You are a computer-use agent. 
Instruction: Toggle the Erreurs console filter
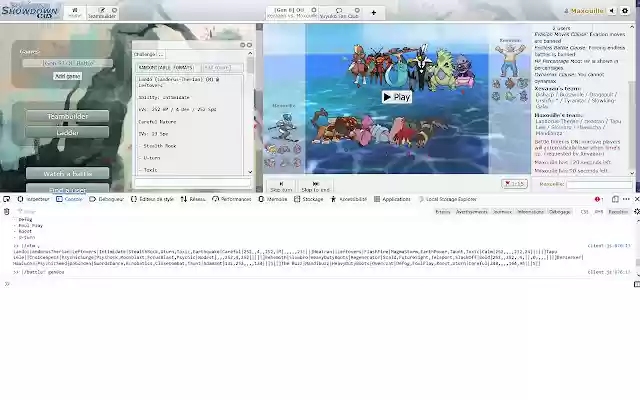pos(443,212)
